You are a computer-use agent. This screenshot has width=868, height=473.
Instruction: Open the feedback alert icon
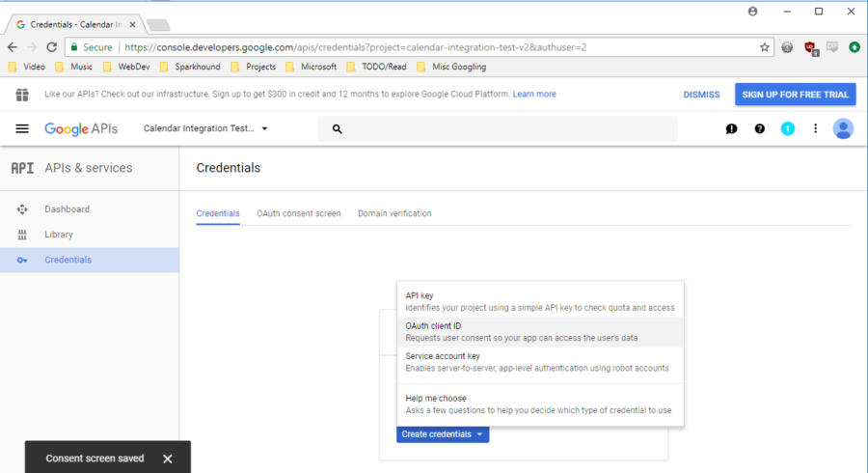pos(731,128)
